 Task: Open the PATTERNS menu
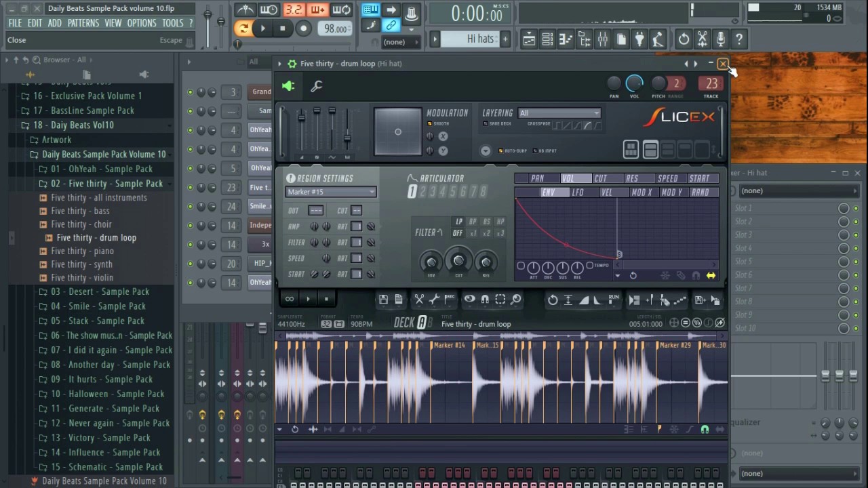tap(83, 23)
